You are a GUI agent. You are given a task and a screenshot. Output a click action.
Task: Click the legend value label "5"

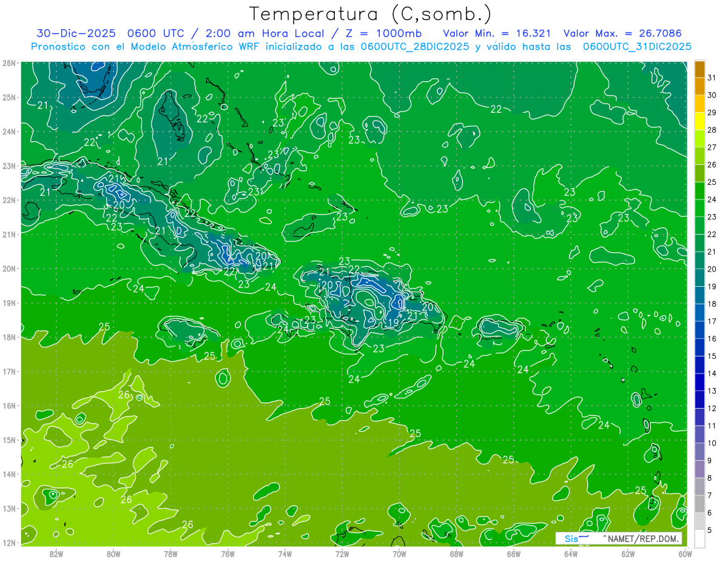(x=710, y=530)
